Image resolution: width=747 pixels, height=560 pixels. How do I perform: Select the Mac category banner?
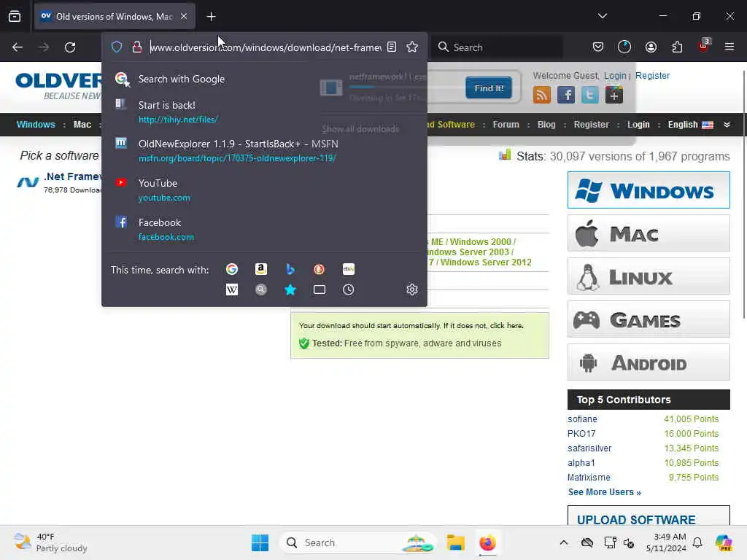coord(649,233)
